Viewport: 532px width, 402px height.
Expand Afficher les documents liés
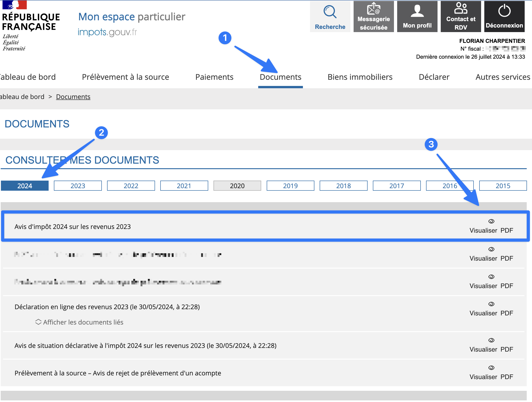click(79, 322)
